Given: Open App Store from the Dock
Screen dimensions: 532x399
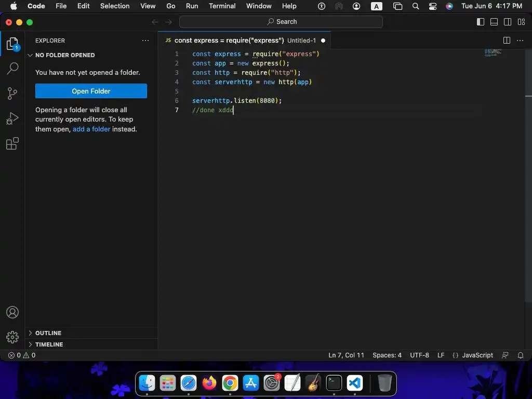Looking at the screenshot, I should click(251, 383).
